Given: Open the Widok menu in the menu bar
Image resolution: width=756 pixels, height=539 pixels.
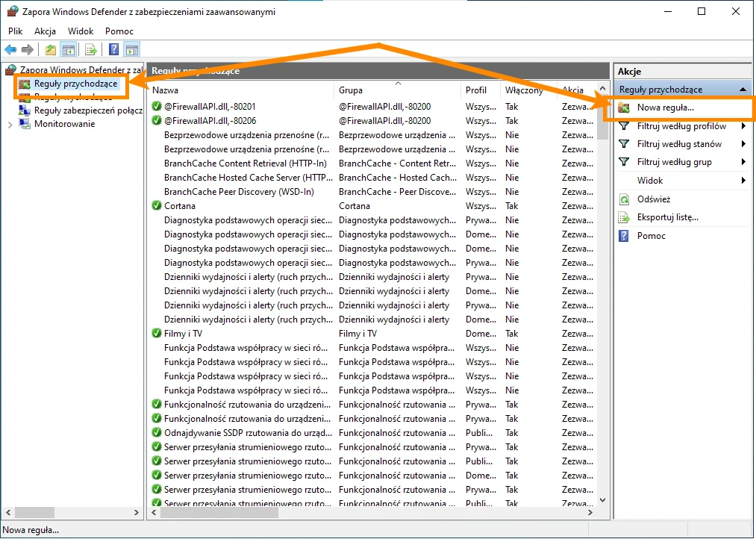Looking at the screenshot, I should pyautogui.click(x=81, y=31).
